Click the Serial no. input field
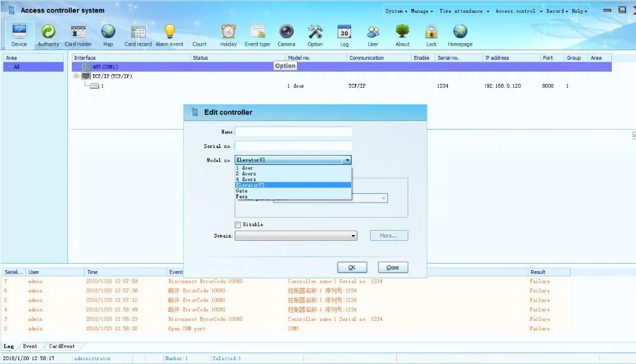Screen dimensions: 636x364 293,146
